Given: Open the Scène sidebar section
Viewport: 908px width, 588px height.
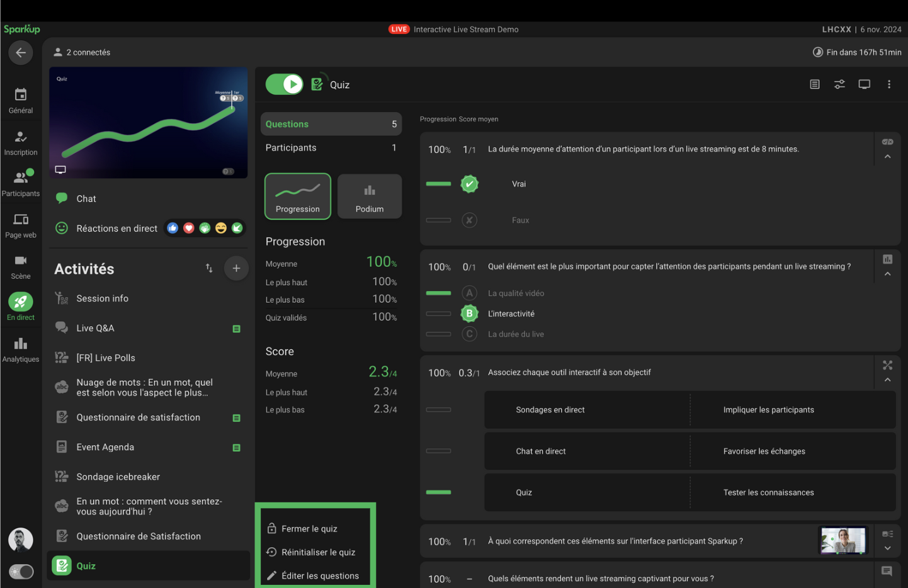Looking at the screenshot, I should (21, 267).
